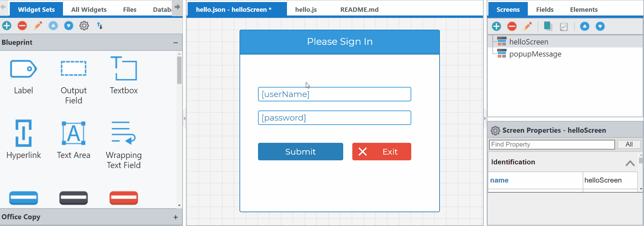Collapse left panel via splitter arrow
Screen dimensions: 644x226
click(185, 118)
